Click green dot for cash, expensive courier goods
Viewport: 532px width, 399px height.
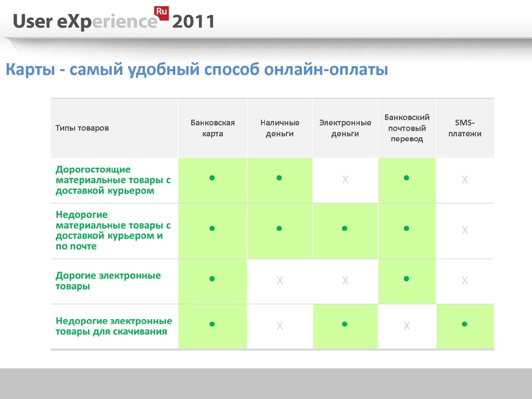click(279, 178)
